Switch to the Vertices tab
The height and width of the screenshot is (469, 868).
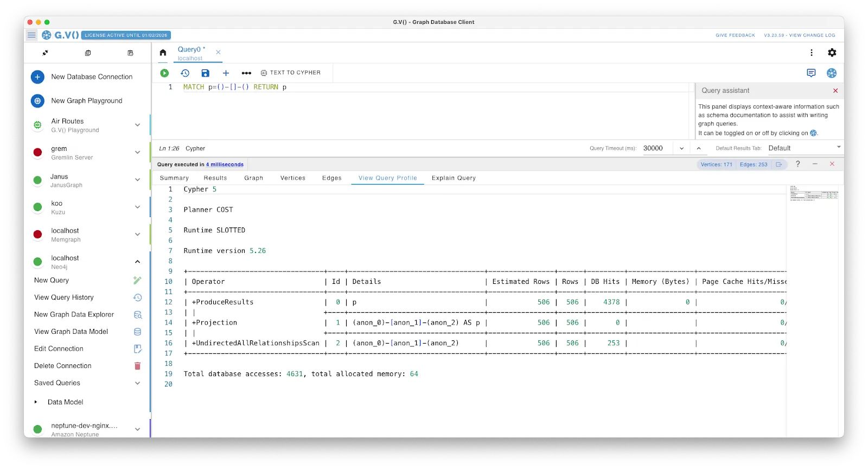293,178
